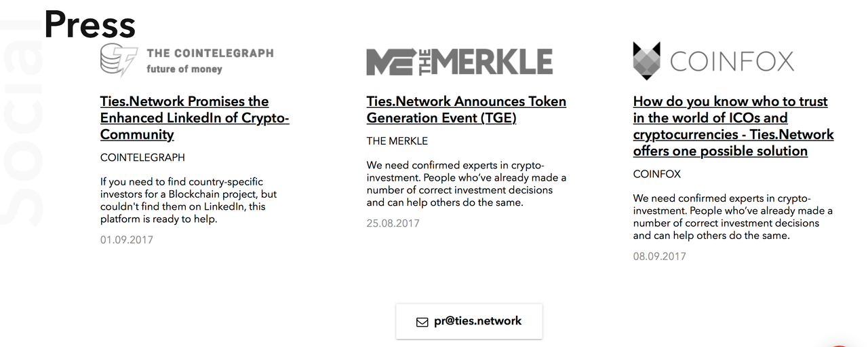Image resolution: width=868 pixels, height=347 pixels.
Task: Click the Cointelegraph coin-stack logo icon
Action: coord(119,60)
